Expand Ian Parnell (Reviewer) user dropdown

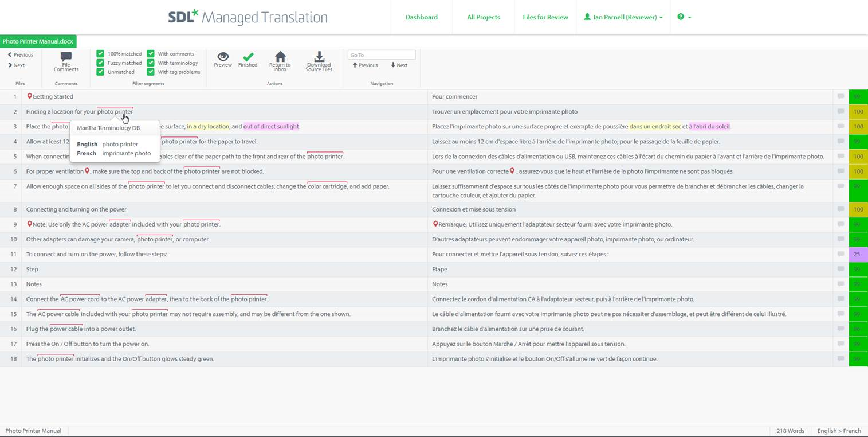click(623, 17)
